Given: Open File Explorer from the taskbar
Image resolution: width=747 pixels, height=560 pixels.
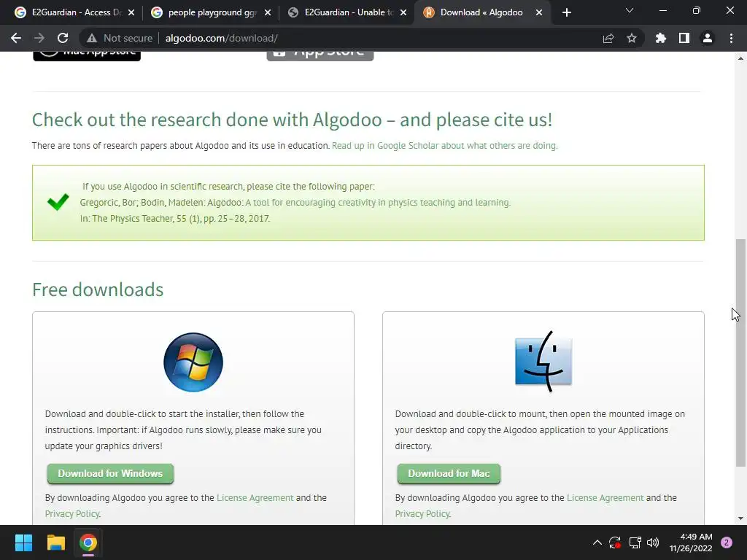Looking at the screenshot, I should [55, 542].
